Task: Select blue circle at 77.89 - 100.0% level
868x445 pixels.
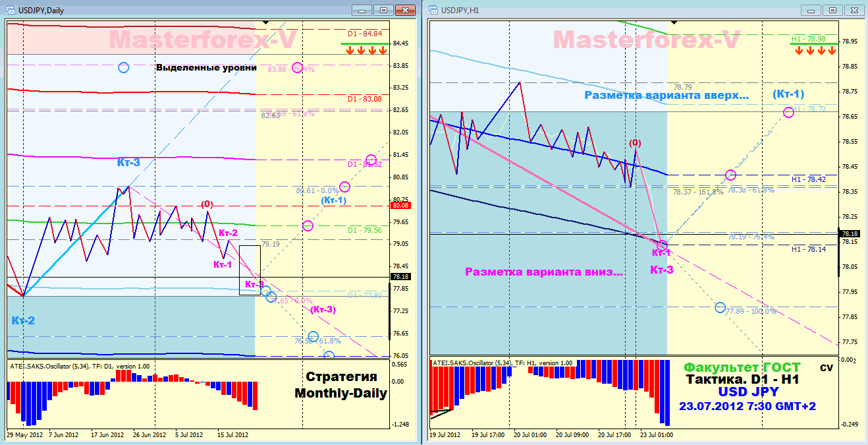Action: [720, 307]
